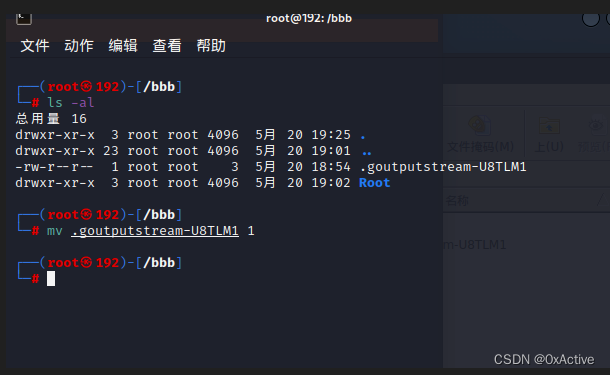Open the 文件 menu
Viewport: 610px width, 375px height.
(35, 46)
